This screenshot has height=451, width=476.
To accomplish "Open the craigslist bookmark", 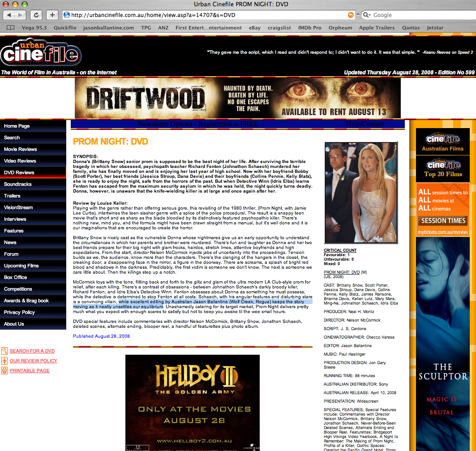I will 279,28.
